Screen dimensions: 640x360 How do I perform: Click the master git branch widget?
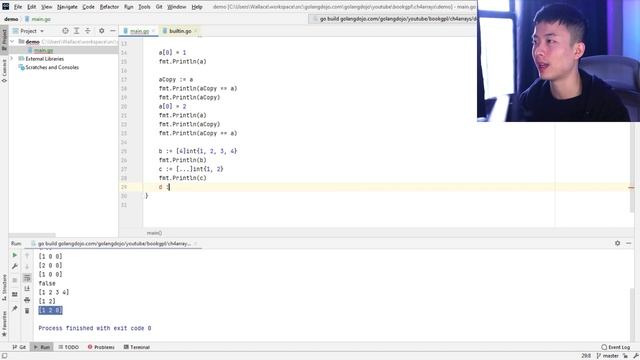click(607, 356)
